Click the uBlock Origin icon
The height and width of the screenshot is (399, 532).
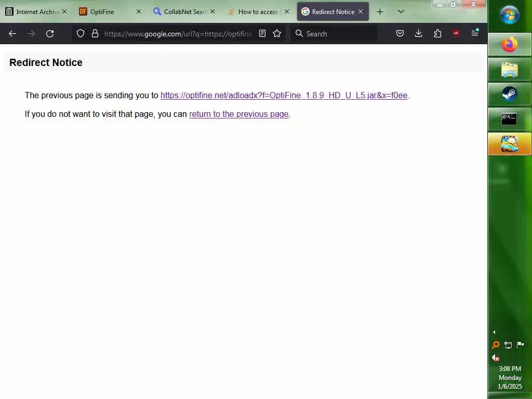(x=456, y=33)
